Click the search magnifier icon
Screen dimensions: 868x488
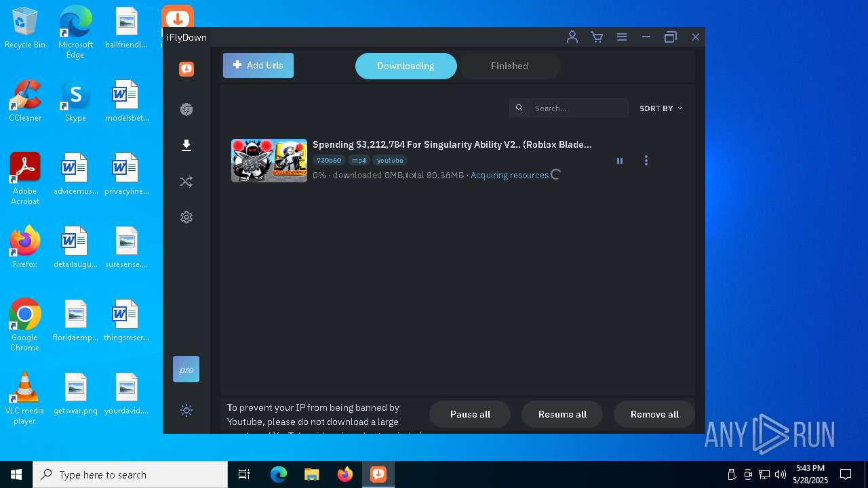click(x=519, y=108)
